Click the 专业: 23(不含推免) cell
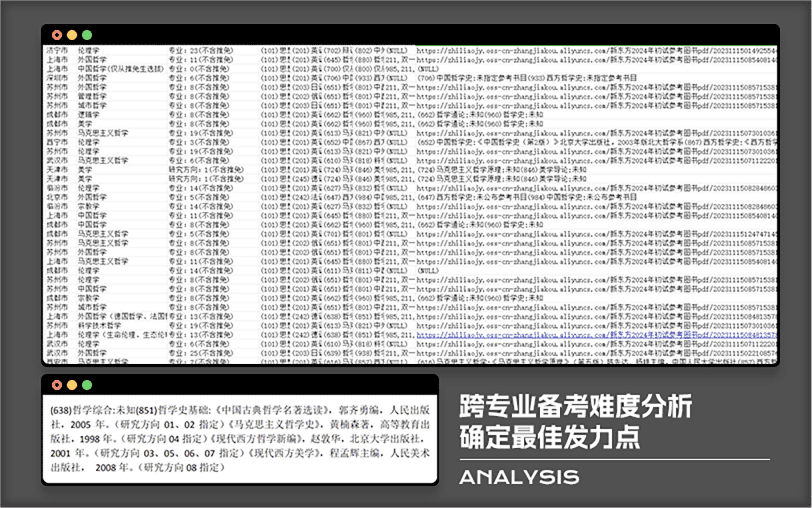812x508 pixels. tap(200, 48)
